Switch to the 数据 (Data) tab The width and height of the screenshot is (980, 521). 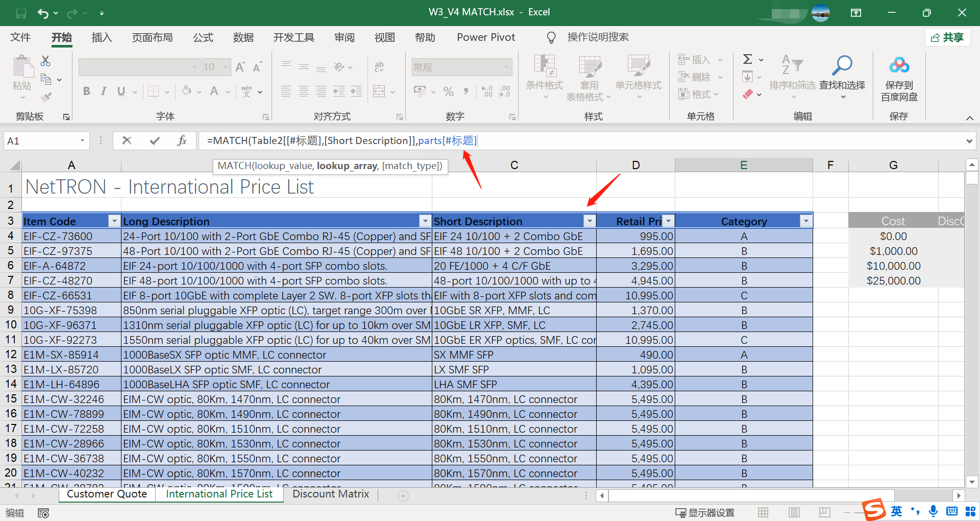[243, 37]
